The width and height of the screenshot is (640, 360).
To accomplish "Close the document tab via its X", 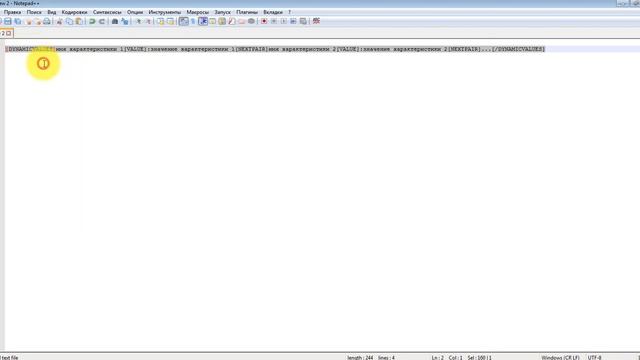I will 9,33.
